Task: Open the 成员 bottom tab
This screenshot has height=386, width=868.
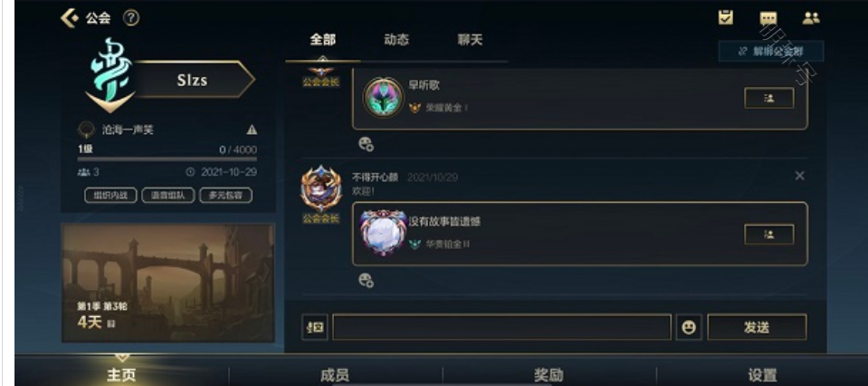Action: click(x=335, y=375)
